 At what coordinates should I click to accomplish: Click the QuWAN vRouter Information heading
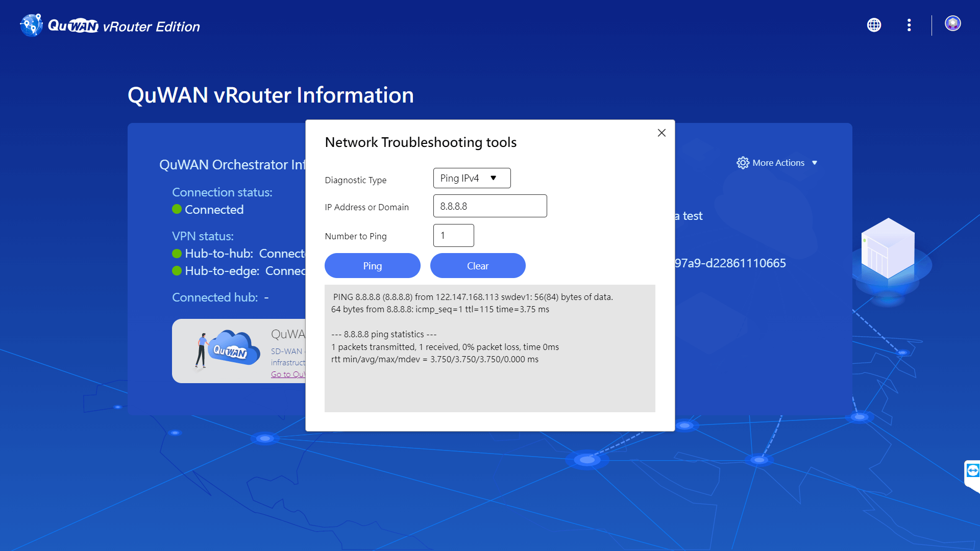pyautogui.click(x=271, y=95)
